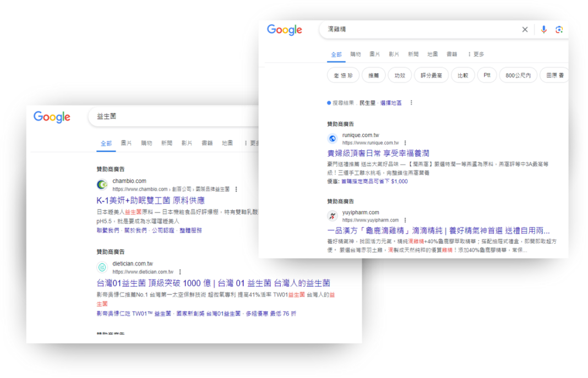Select 書籍 tab in 益生菌 window

207,143
